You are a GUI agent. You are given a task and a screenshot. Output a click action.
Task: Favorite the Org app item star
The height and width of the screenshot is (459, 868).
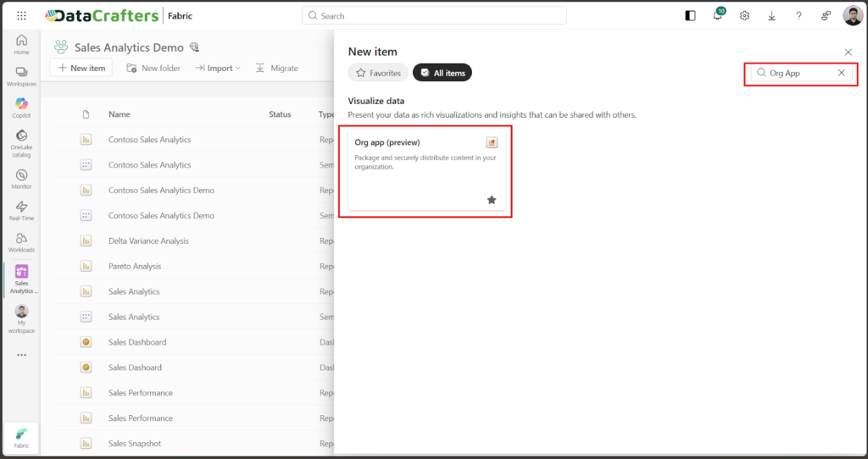click(x=492, y=200)
